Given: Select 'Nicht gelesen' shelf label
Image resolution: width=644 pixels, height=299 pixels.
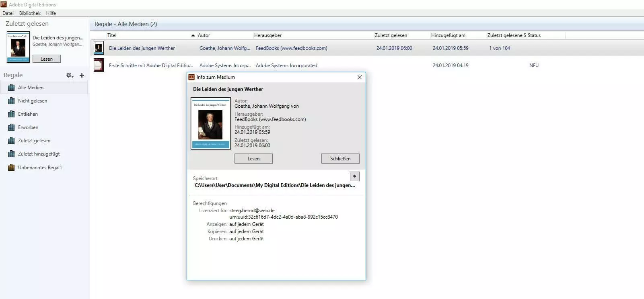Looking at the screenshot, I should click(33, 101).
